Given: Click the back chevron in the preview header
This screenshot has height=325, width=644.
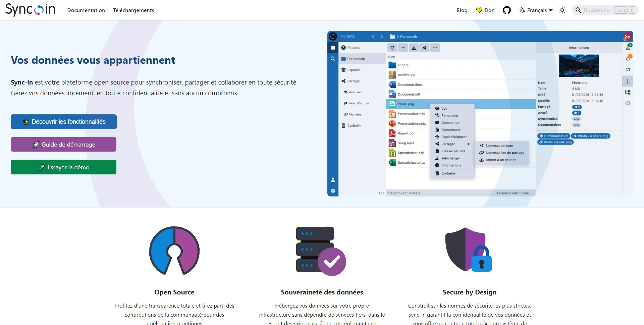Looking at the screenshot, I should click(373, 37).
